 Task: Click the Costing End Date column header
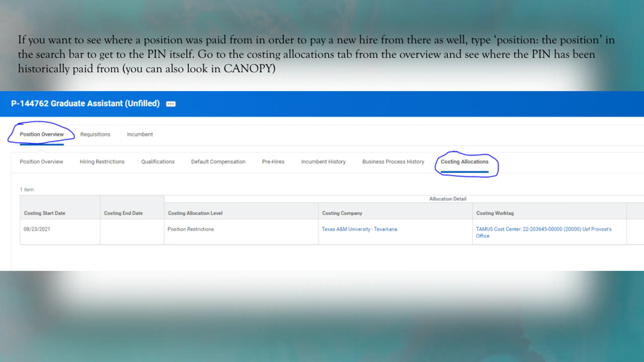[x=123, y=213]
